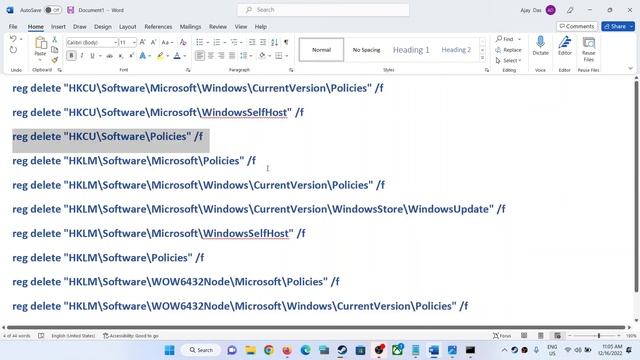Expand the Styles gallery more arrow
640x360 pixels.
[482, 58]
